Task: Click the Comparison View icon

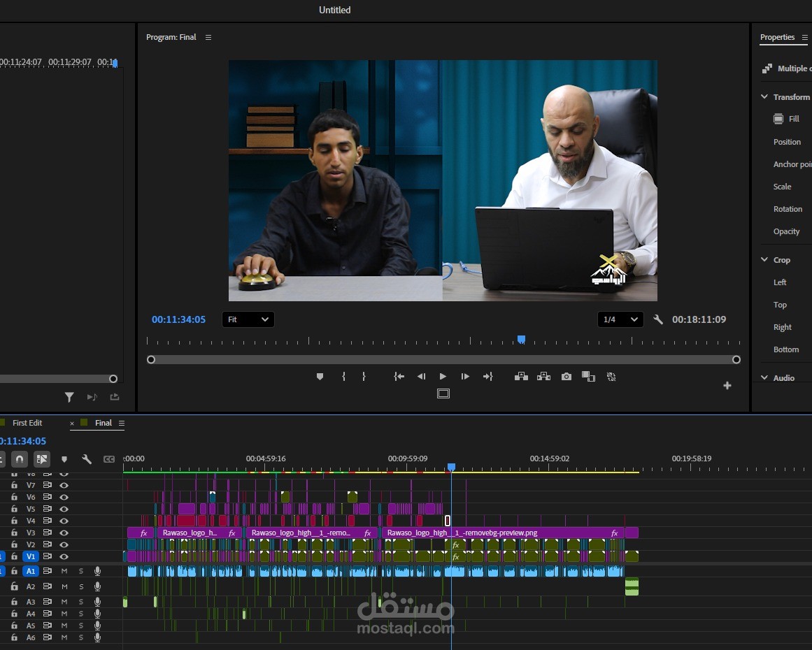Action: [x=588, y=377]
